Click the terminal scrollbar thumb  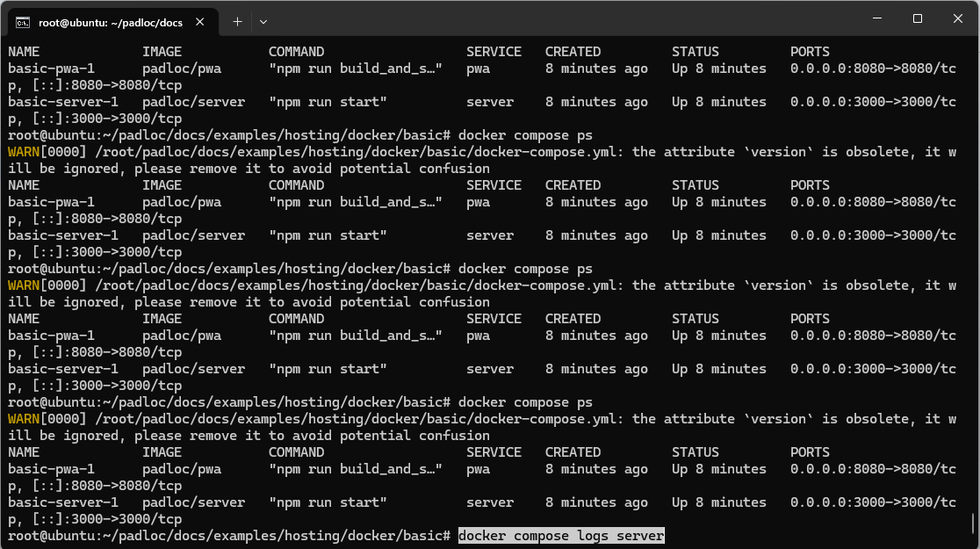tap(973, 524)
